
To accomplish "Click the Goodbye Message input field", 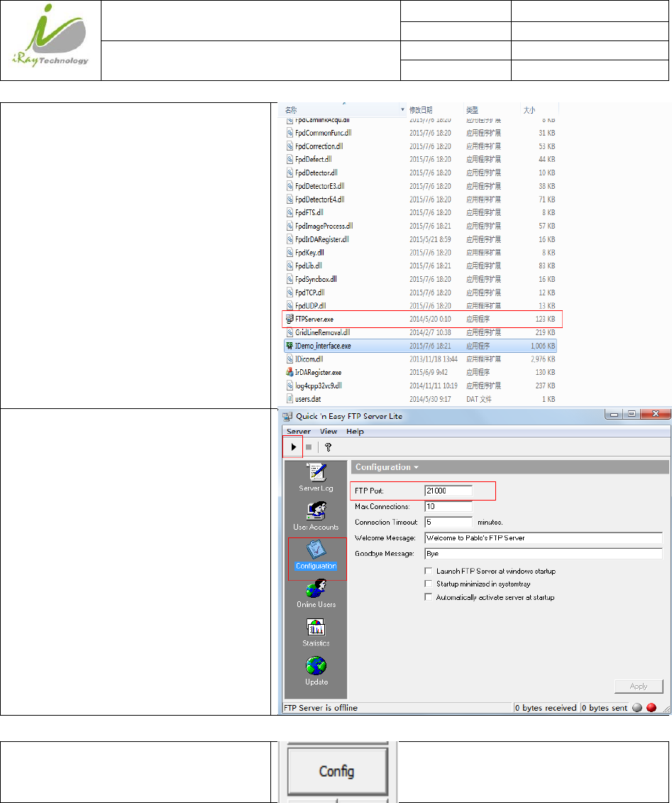I will click(544, 554).
